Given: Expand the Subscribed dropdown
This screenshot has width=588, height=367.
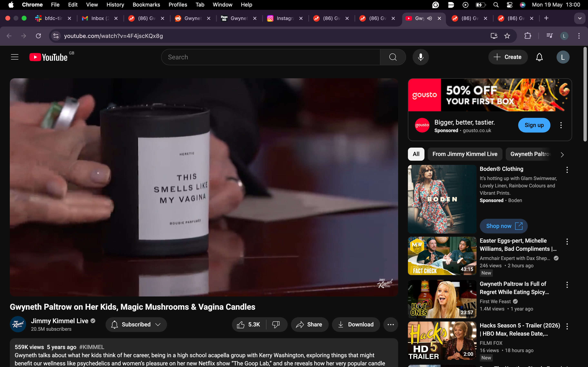Looking at the screenshot, I should [136, 324].
